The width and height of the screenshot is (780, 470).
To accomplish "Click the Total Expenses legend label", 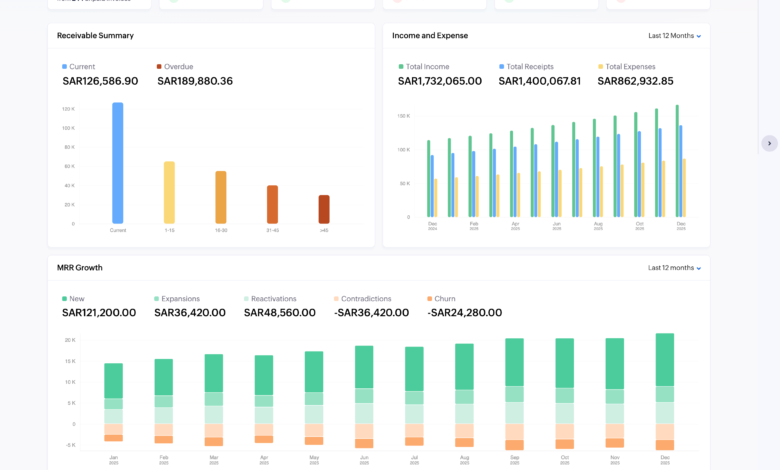I will (x=632, y=67).
